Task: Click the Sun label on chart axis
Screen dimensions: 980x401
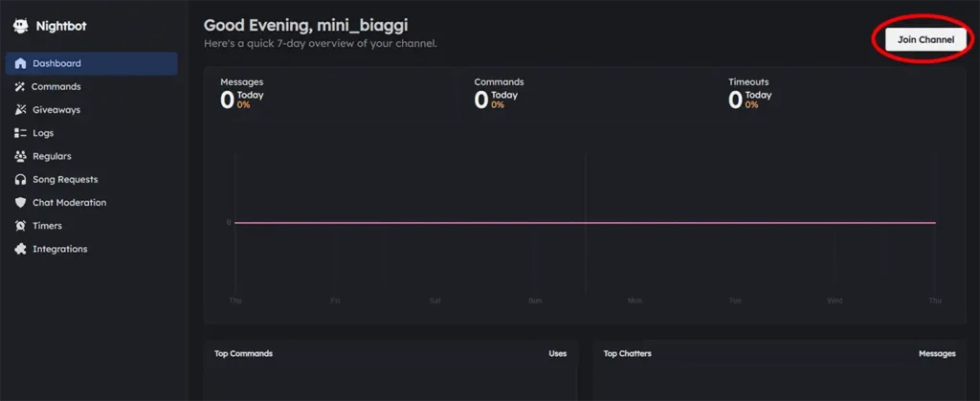Action: click(535, 301)
